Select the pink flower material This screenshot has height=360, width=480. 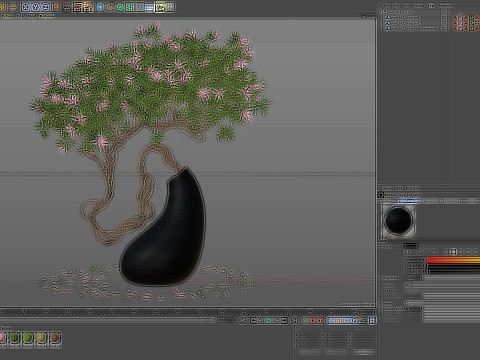pos(2,338)
